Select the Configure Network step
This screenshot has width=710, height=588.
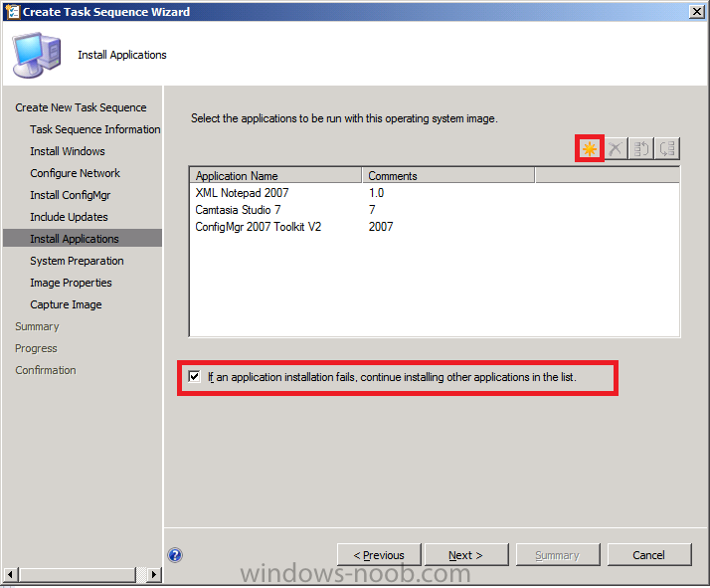[x=76, y=173]
